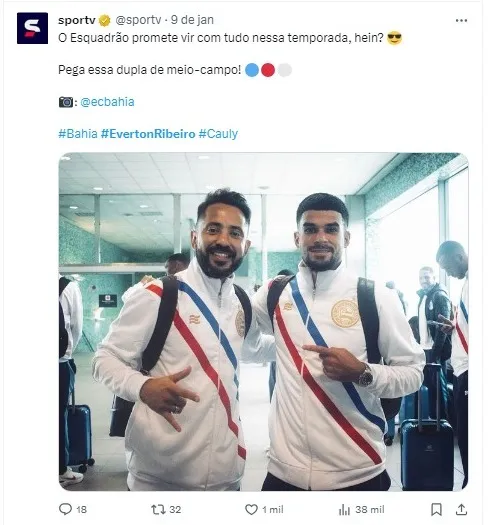The width and height of the screenshot is (494, 525).
Task: Click the 38 mil views count
Action: (x=370, y=510)
